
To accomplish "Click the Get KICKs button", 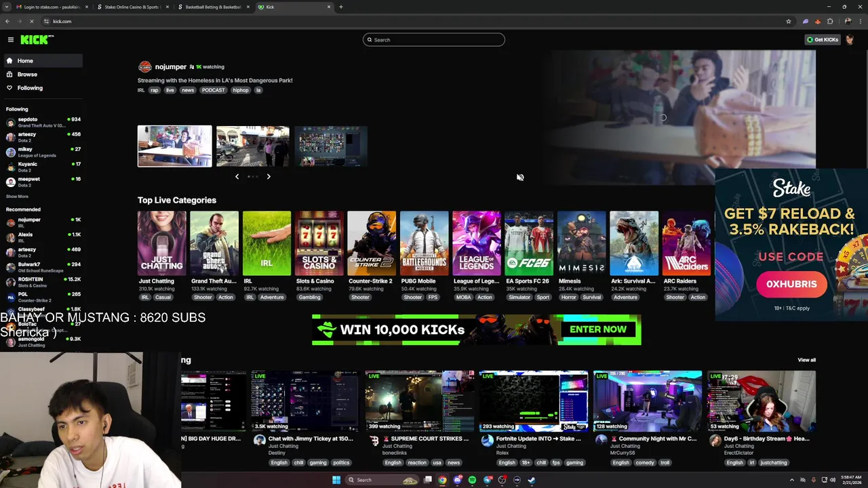I will [x=822, y=40].
